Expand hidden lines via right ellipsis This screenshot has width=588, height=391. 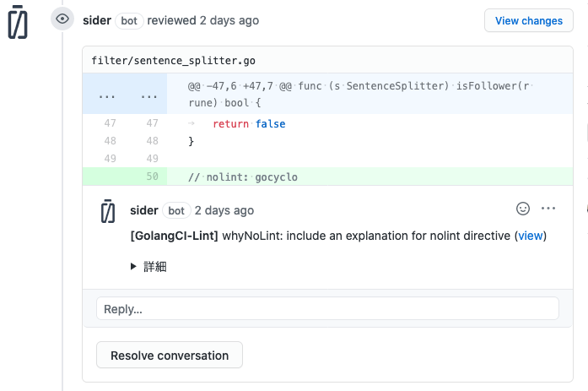(x=149, y=96)
